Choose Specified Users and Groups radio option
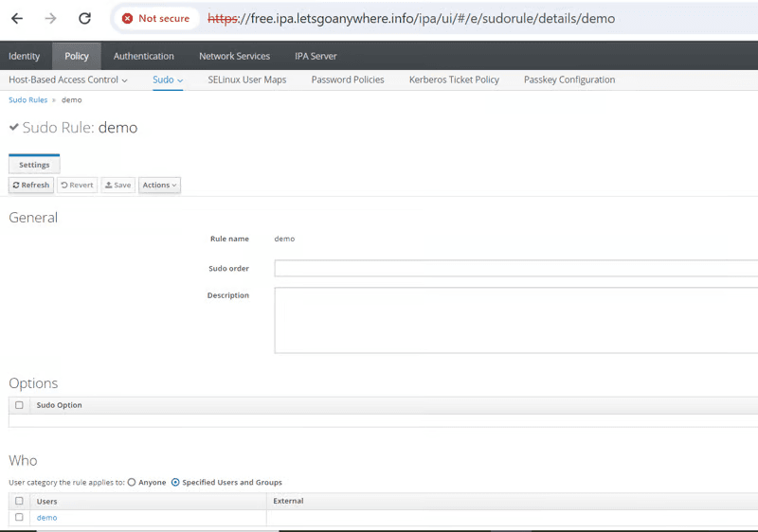 pyautogui.click(x=175, y=483)
